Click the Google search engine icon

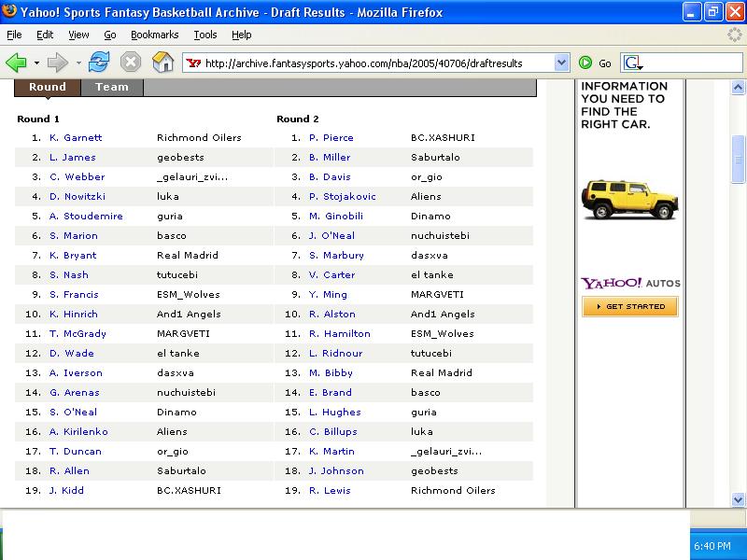[633, 63]
